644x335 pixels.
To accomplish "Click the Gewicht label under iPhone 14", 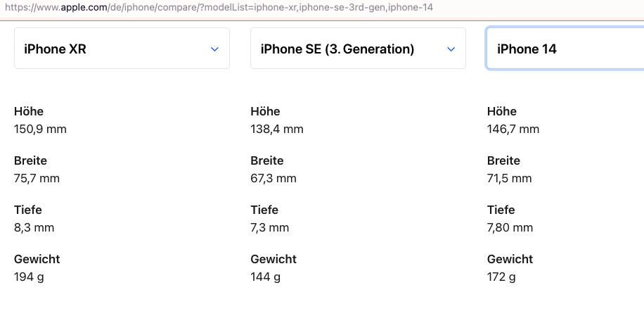I will pyautogui.click(x=510, y=259).
